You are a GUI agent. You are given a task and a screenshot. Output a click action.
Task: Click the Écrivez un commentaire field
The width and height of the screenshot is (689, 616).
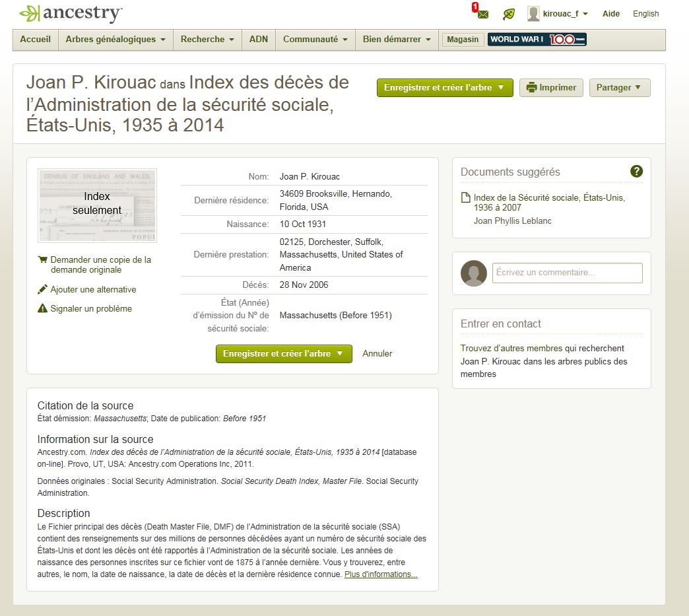568,273
